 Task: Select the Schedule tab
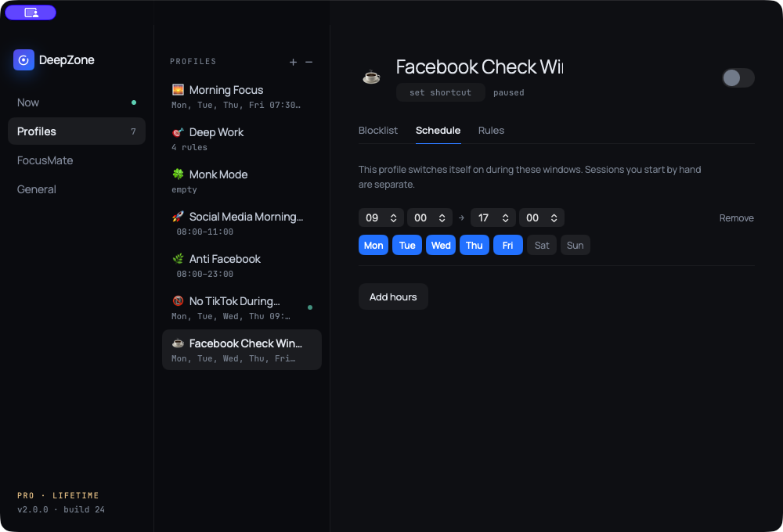coord(438,130)
